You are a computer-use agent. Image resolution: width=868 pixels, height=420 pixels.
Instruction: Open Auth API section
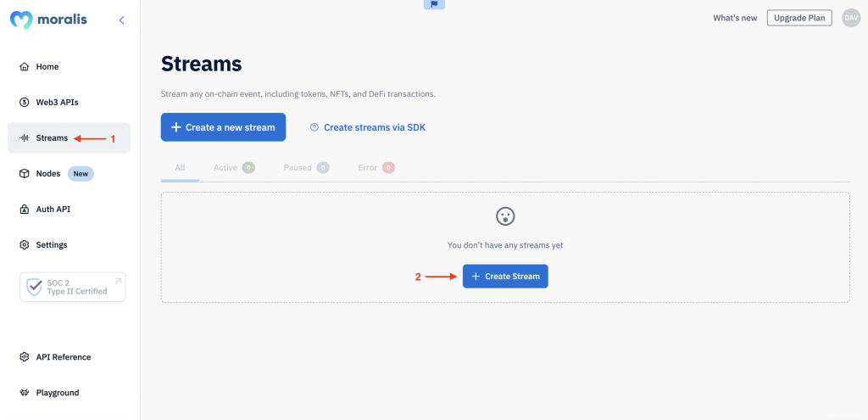69,210
